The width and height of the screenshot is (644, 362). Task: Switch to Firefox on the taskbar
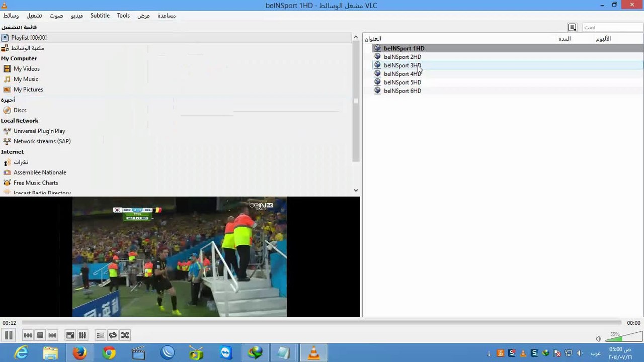coord(79,353)
